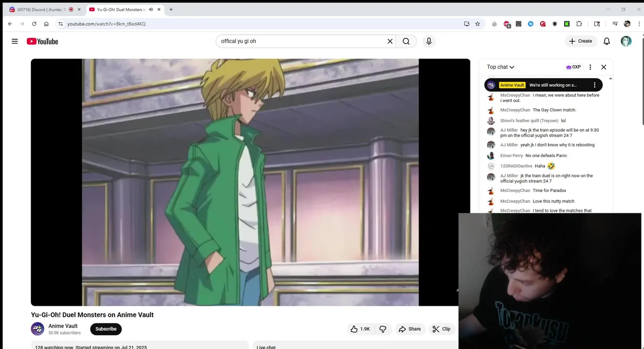The image size is (644, 349).
Task: Install app icon in address bar
Action: [467, 24]
